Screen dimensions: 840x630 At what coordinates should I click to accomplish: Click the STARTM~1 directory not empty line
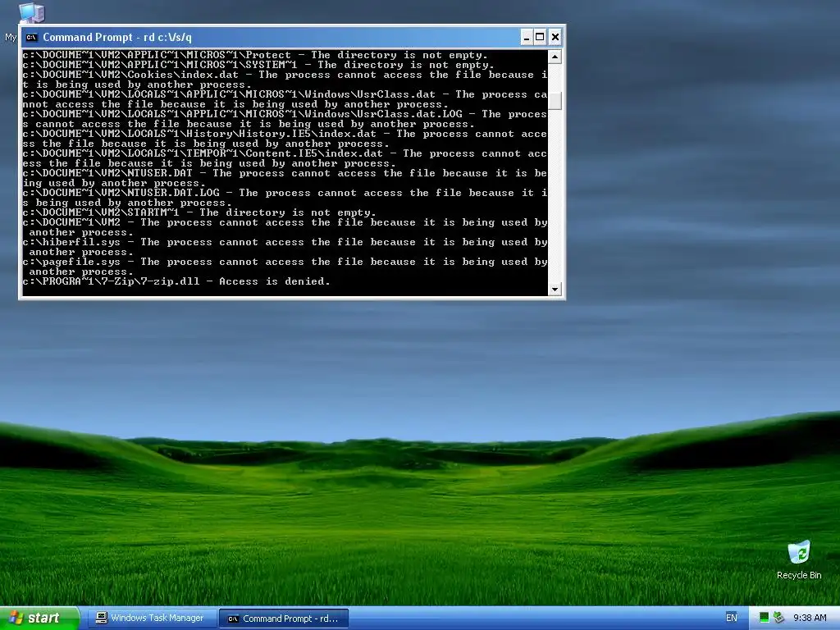click(199, 212)
